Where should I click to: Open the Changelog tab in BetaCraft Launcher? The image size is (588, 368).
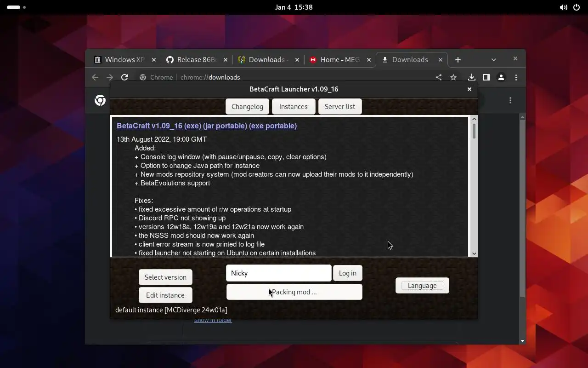tap(247, 107)
